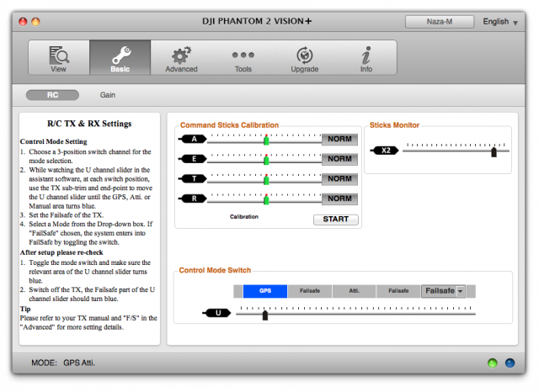The width and height of the screenshot is (539, 392).
Task: Click the E channel slider green handle
Action: click(x=266, y=160)
